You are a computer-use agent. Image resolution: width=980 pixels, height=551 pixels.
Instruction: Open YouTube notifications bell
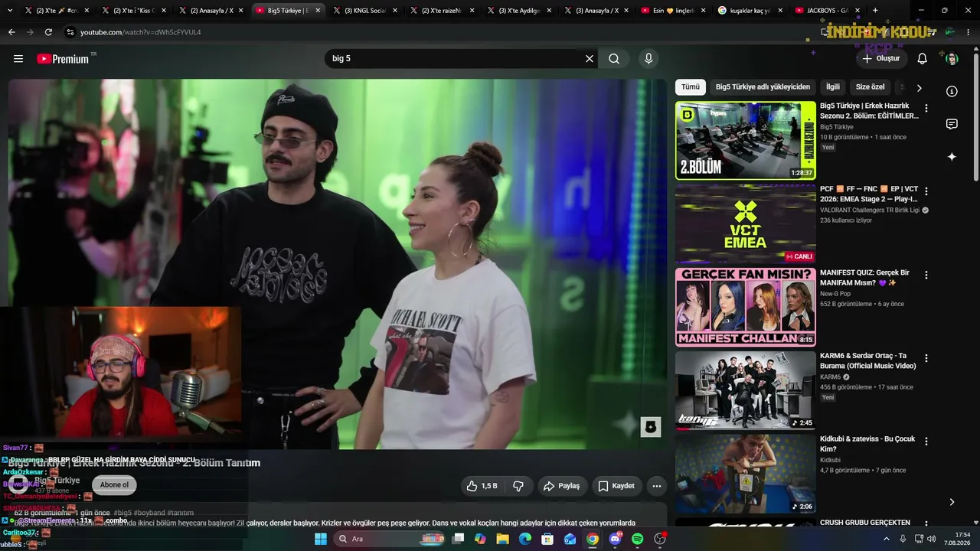[x=923, y=59]
